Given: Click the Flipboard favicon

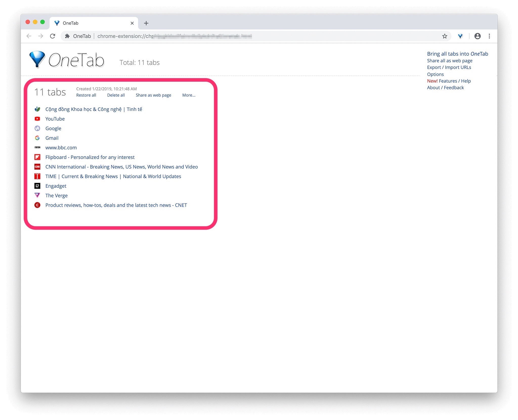Looking at the screenshot, I should [37, 157].
